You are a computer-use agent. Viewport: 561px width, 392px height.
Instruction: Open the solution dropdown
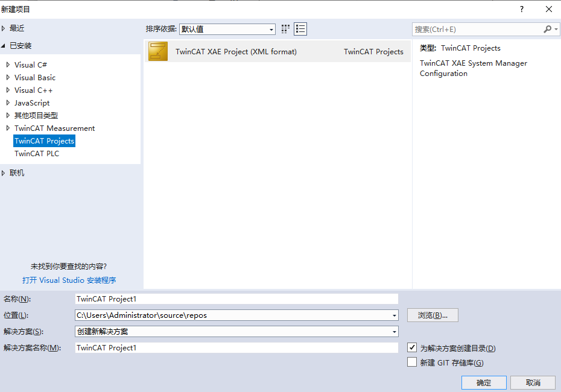[394, 332]
